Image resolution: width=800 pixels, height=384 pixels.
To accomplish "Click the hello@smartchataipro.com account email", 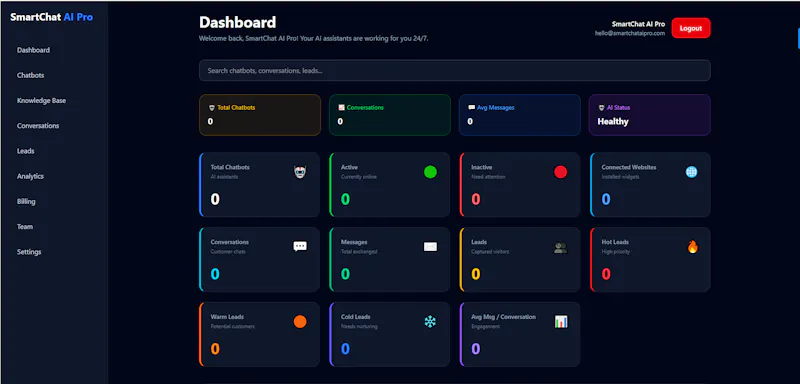I will 630,33.
